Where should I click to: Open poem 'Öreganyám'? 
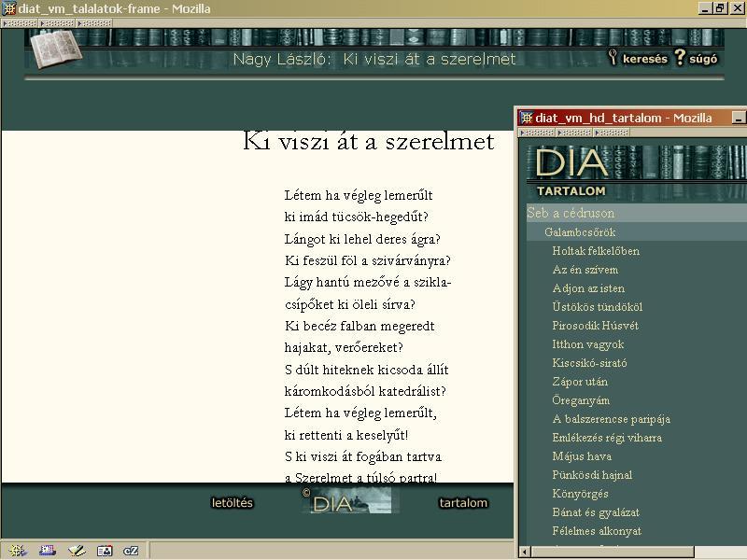point(581,400)
